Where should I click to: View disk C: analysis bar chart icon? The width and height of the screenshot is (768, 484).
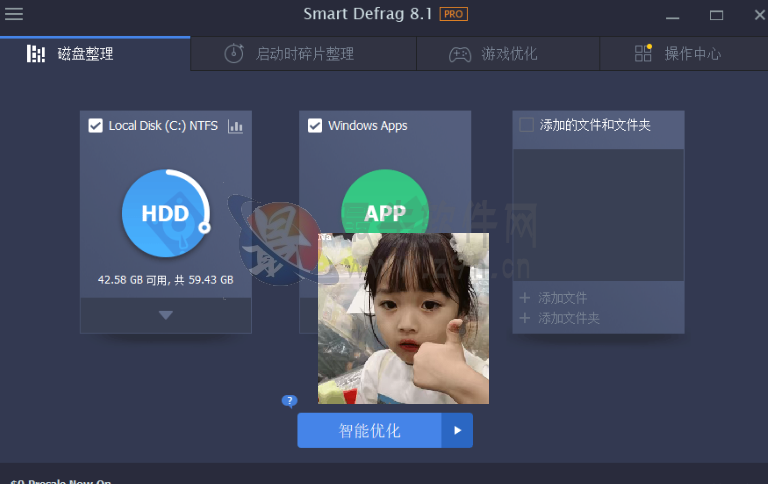[235, 126]
